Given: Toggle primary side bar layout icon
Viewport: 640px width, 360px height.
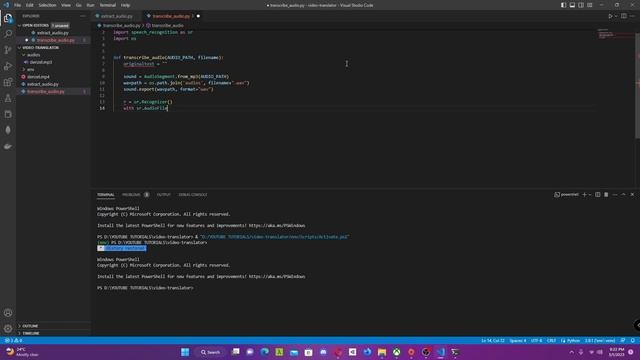Looking at the screenshot, I should 563,5.
